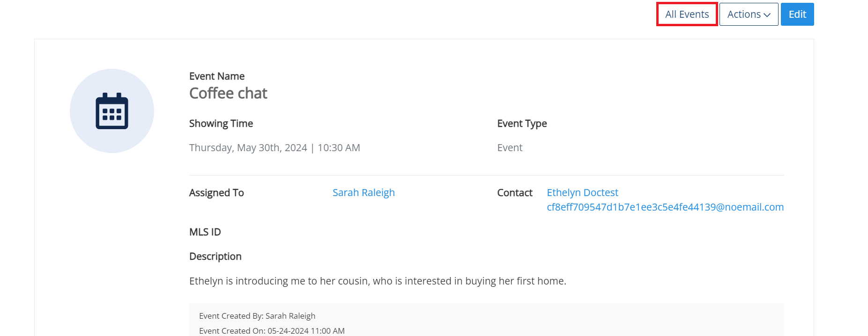The width and height of the screenshot is (868, 336).
Task: Click the Edit button
Action: (797, 14)
